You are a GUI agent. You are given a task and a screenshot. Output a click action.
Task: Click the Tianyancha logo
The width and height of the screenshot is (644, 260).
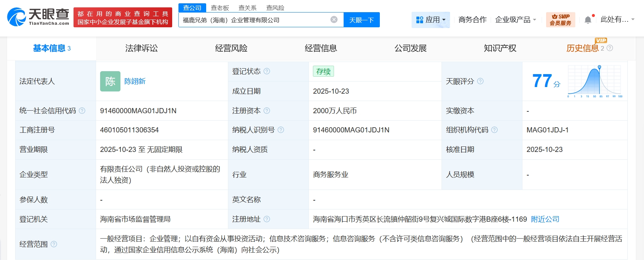click(38, 17)
